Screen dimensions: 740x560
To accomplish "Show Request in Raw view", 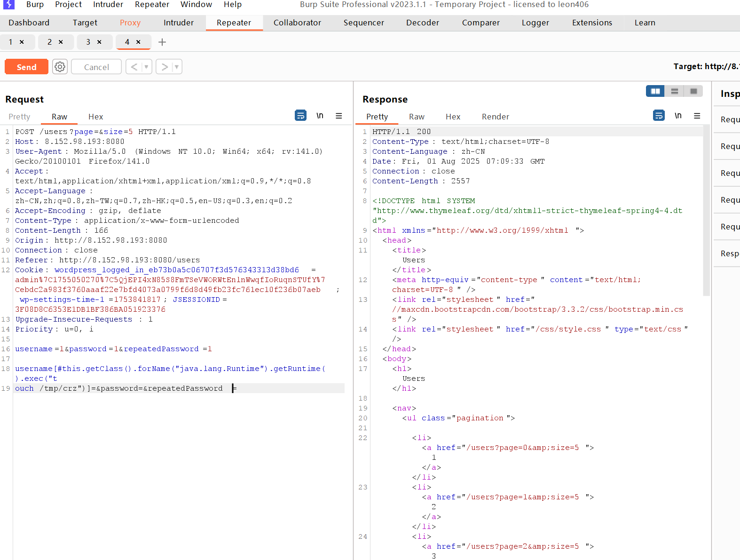I will click(59, 117).
